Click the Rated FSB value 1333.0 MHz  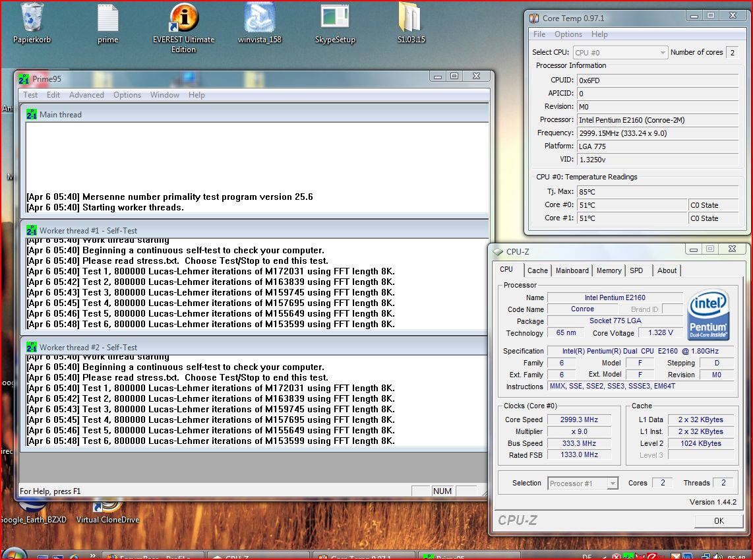[x=579, y=455]
